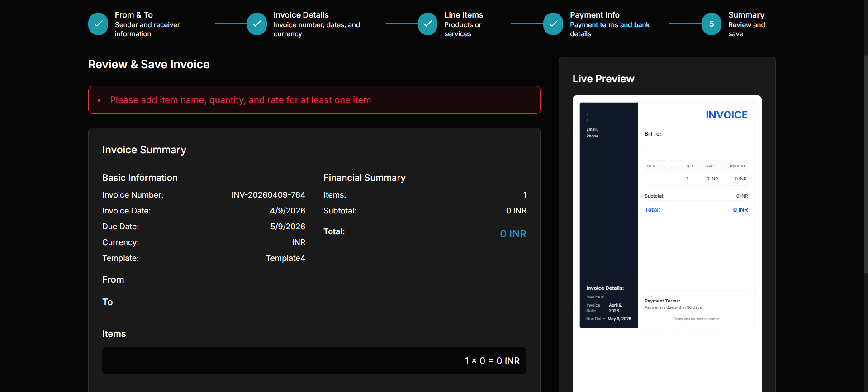868x392 pixels.
Task: Click the red item validation error message
Action: point(240,100)
